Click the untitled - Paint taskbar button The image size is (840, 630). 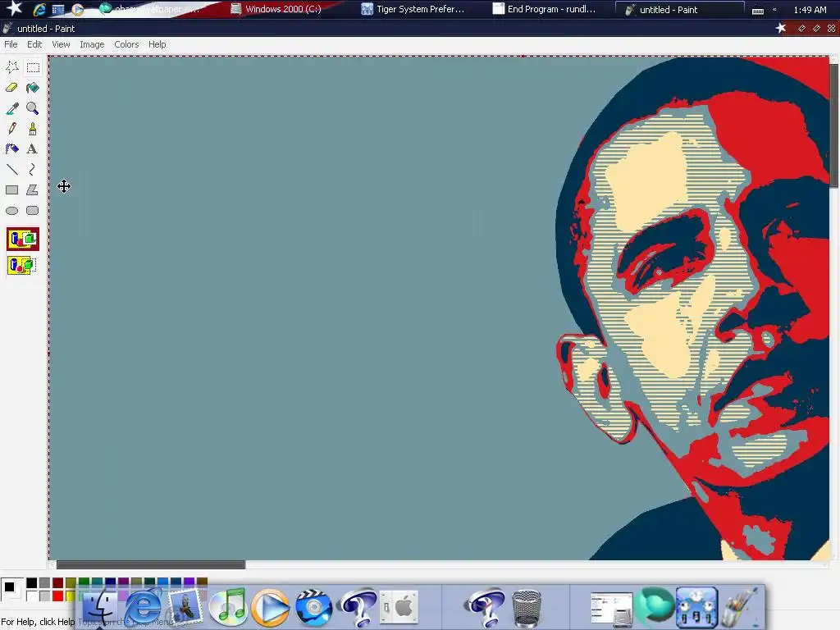pos(679,9)
